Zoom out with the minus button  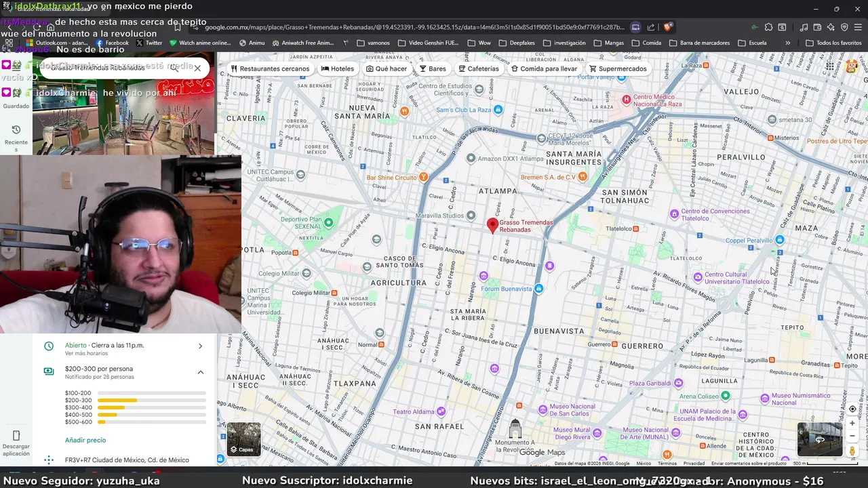tap(852, 436)
